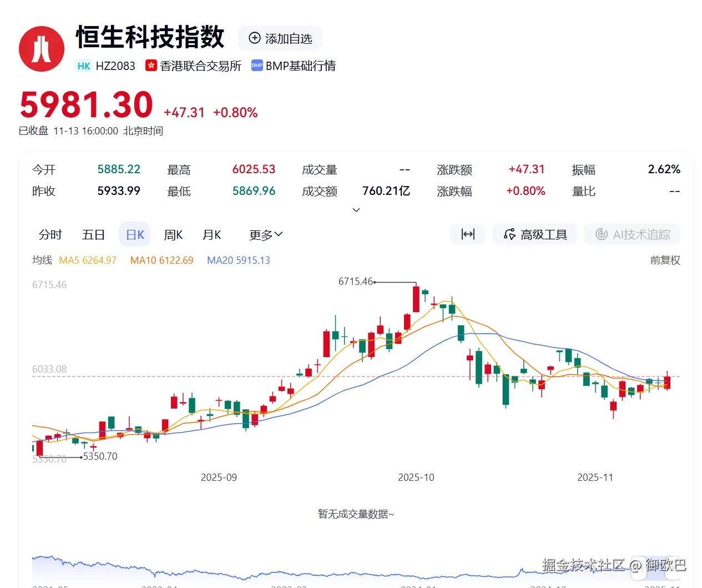This screenshot has height=588, width=702.
Task: Select the chart measure ruler tool icon
Action: click(x=467, y=234)
